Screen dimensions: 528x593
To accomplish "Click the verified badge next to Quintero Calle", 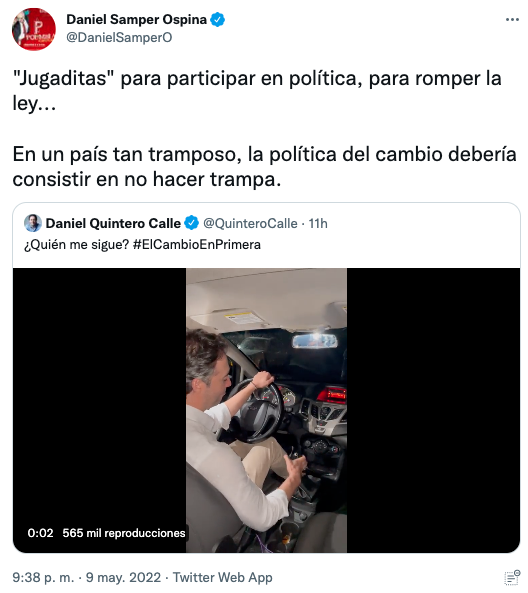I will (x=191, y=223).
